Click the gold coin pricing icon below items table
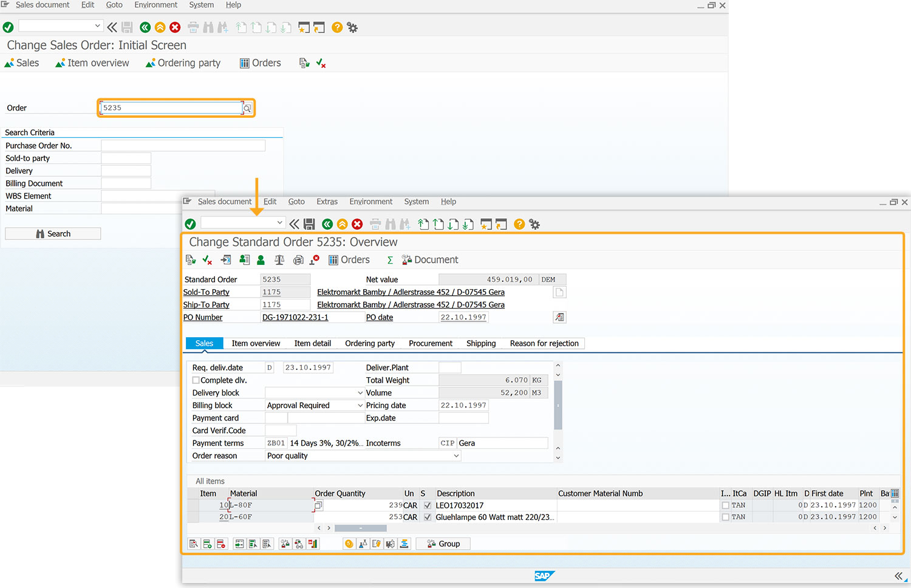 pyautogui.click(x=349, y=544)
